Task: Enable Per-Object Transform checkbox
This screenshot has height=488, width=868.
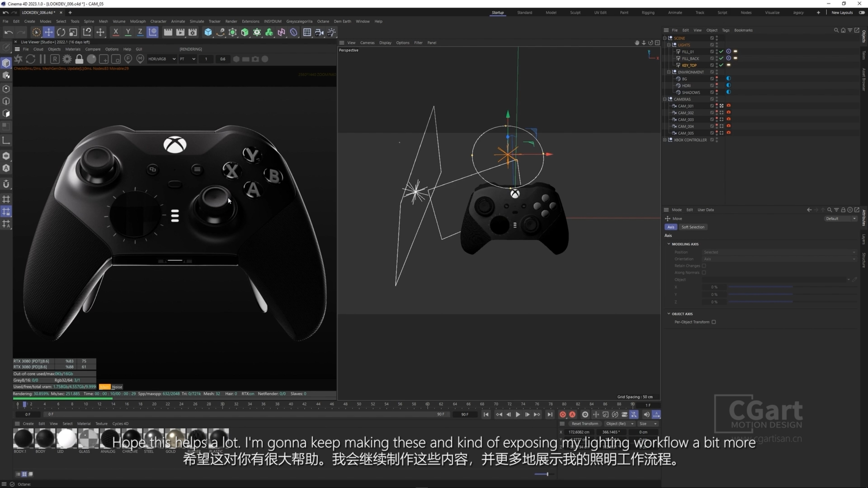Action: [x=714, y=322]
